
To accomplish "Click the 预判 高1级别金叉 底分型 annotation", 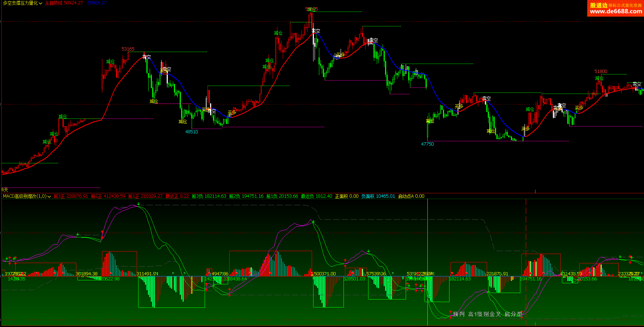I will point(487,314).
